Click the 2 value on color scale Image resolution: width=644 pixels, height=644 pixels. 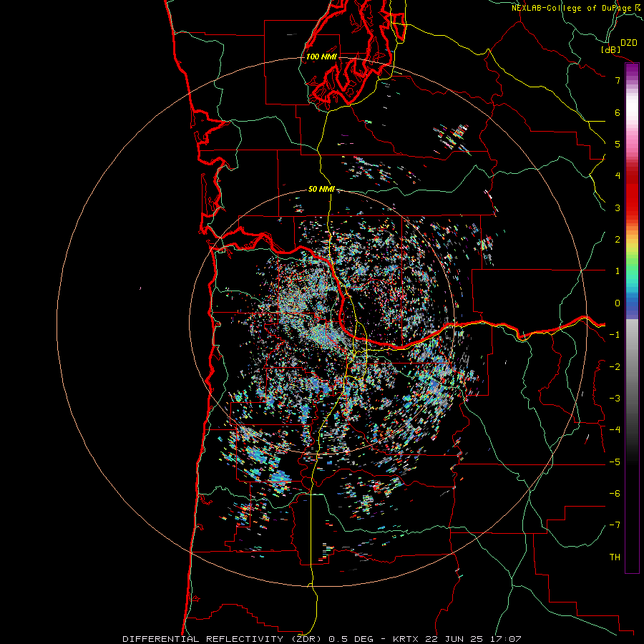coord(618,240)
